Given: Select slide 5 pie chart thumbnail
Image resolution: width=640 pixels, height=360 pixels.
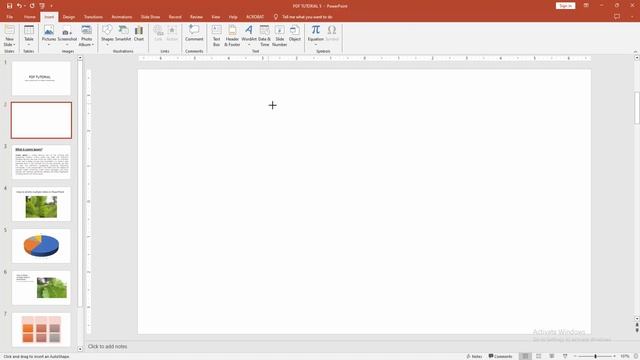Looking at the screenshot, I should [x=41, y=246].
